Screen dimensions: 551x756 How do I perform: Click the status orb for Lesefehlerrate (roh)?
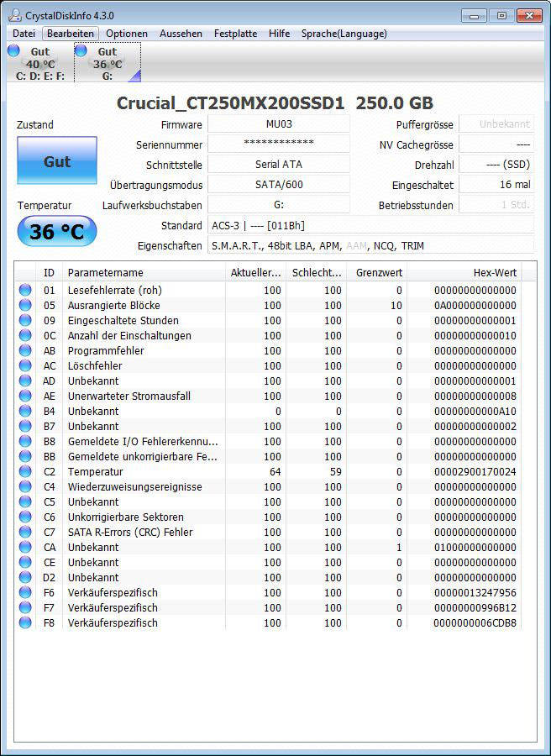[25, 290]
